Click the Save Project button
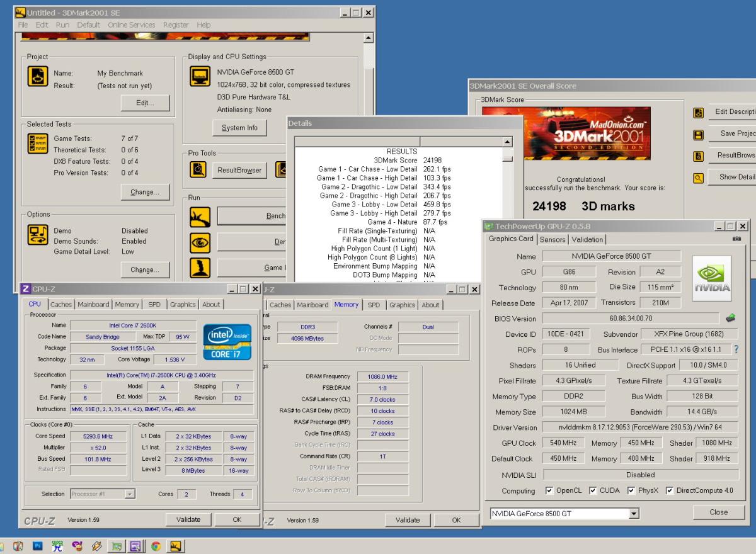Screen dimensions: 756x554 click(733, 134)
